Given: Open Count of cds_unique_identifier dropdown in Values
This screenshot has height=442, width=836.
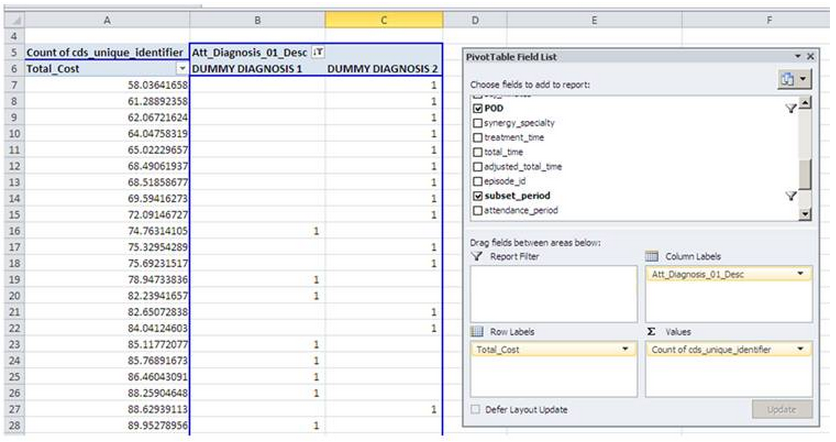Looking at the screenshot, I should [800, 349].
